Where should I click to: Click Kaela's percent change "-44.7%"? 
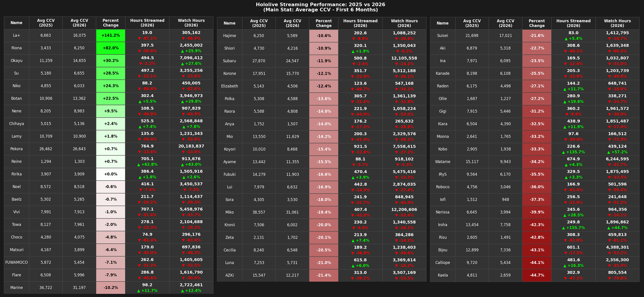click(x=537, y=275)
